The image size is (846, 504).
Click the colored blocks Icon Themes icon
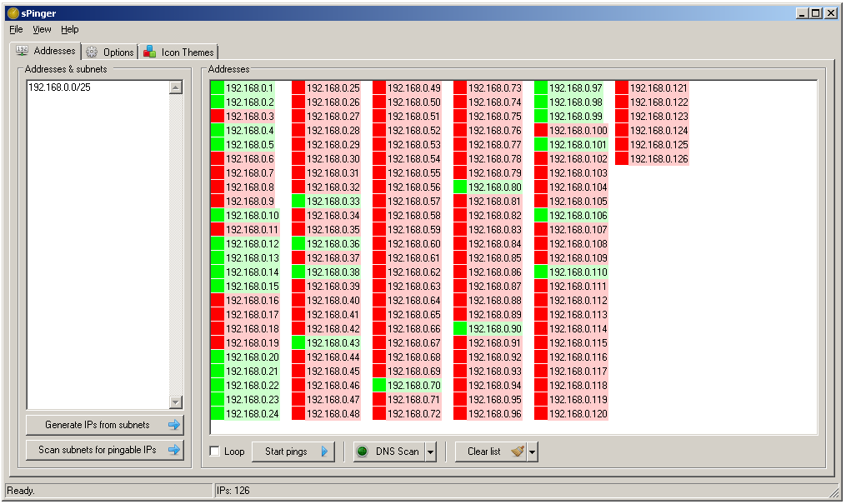pyautogui.click(x=149, y=52)
